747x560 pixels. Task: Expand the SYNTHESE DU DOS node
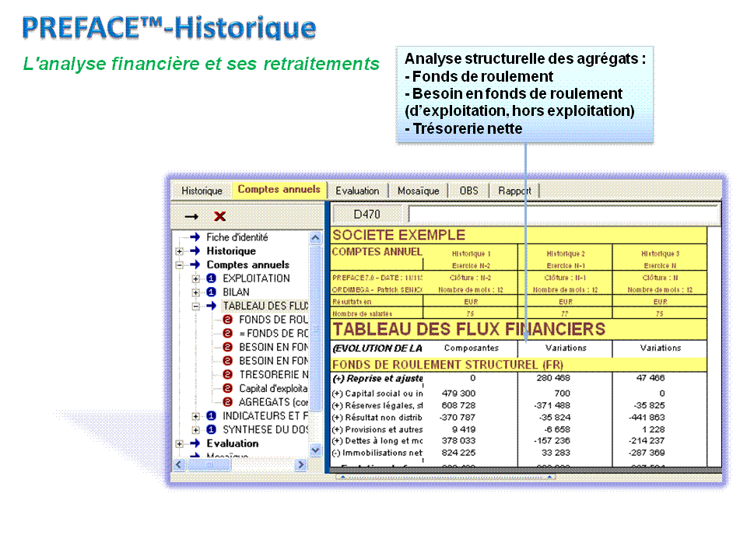point(196,430)
